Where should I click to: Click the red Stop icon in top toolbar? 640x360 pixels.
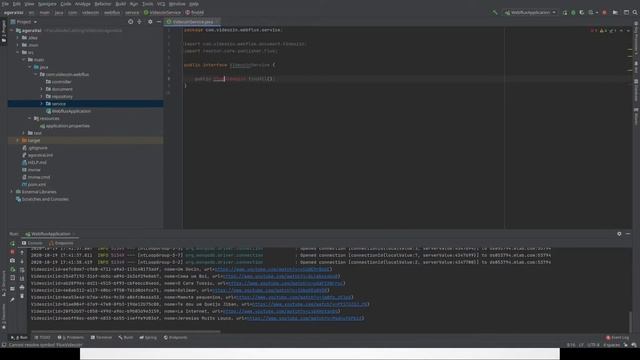(x=604, y=13)
